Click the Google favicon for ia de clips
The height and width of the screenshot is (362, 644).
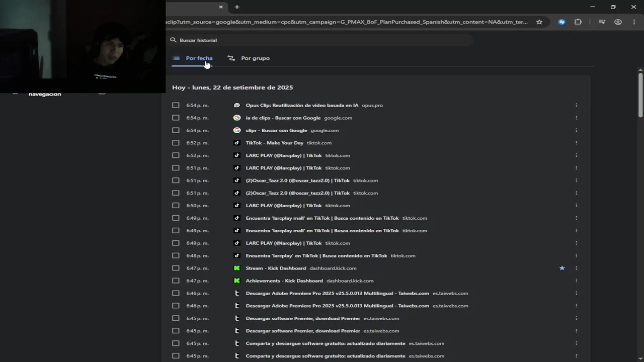[237, 118]
